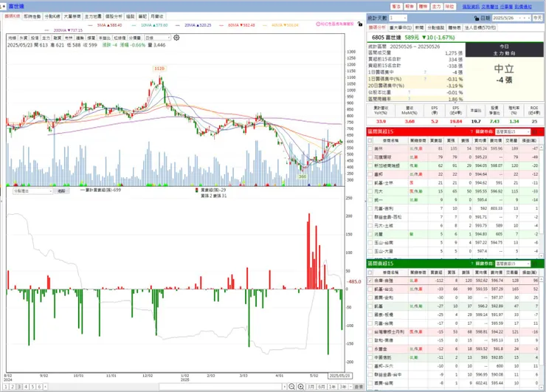This screenshot has width=546, height=392.
Task: Select page 3 at the bottom left
Action: (19, 387)
